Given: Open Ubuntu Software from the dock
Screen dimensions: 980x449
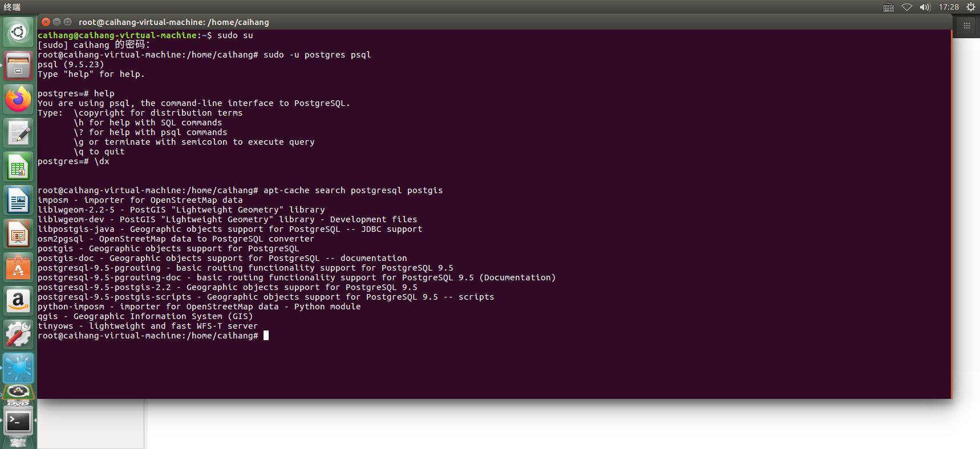Looking at the screenshot, I should pos(18,267).
